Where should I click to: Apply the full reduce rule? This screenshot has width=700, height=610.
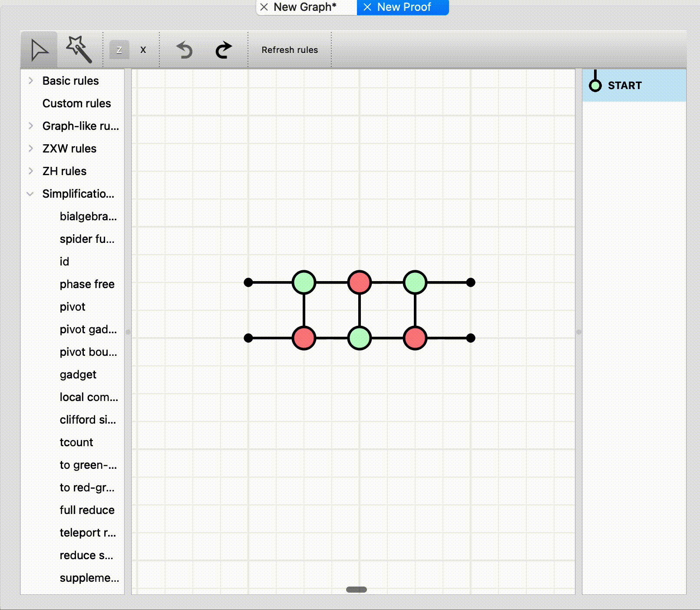click(87, 510)
